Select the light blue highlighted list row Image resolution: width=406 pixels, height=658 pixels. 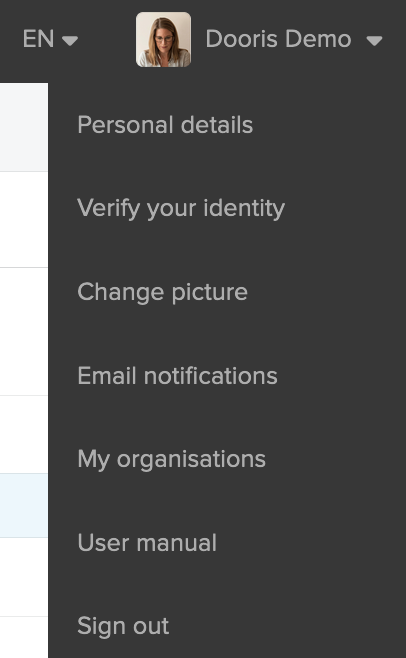click(24, 506)
